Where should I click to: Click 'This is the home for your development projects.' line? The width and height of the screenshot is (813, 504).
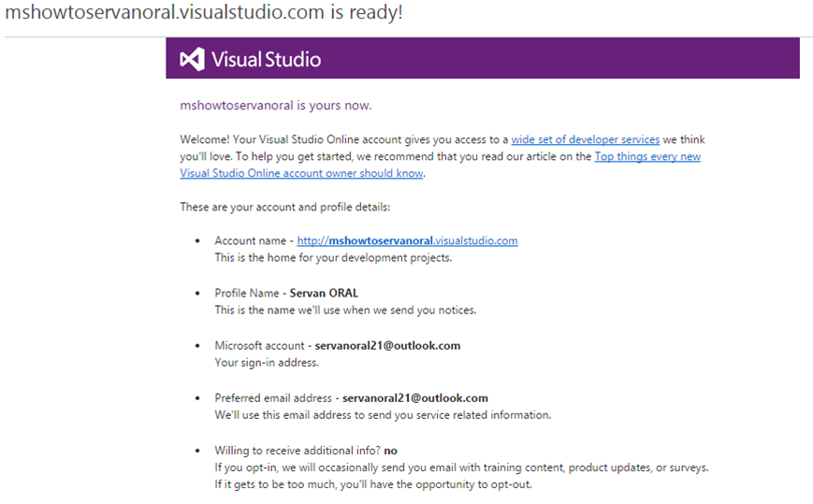(x=333, y=257)
